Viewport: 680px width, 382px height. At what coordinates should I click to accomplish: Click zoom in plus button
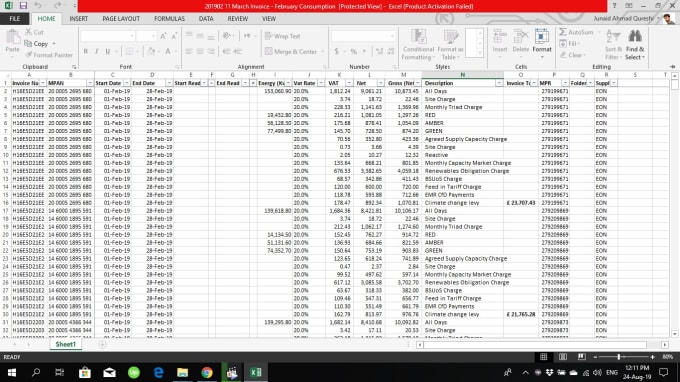pyautogui.click(x=652, y=357)
